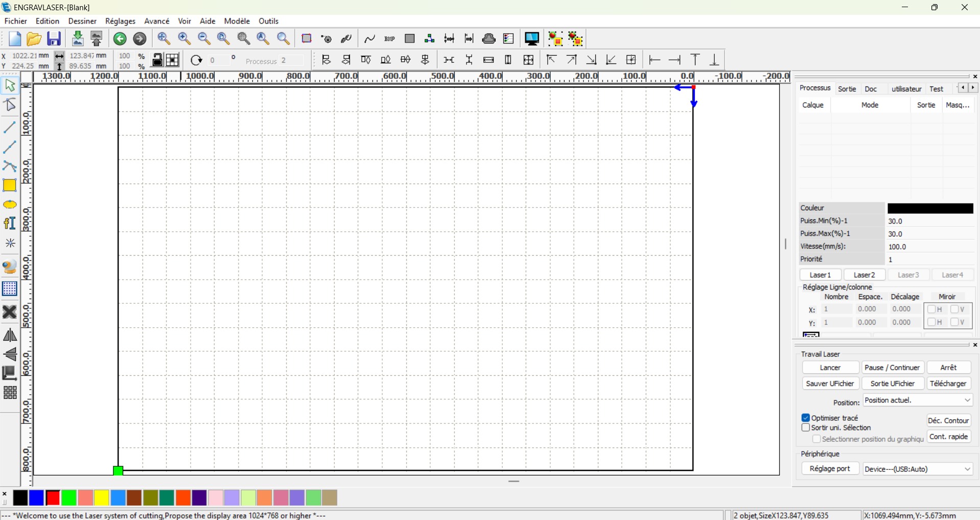Save the current file
980x520 pixels.
tap(54, 39)
